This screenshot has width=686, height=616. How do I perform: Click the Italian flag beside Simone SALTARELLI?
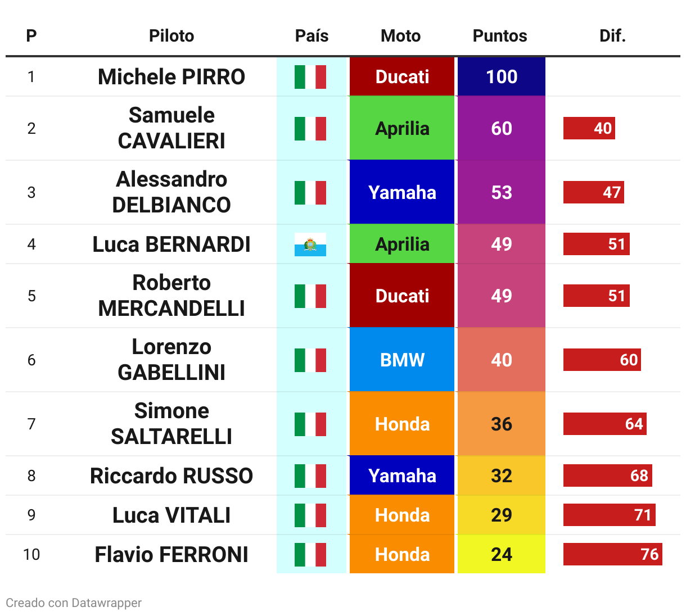[x=310, y=424]
